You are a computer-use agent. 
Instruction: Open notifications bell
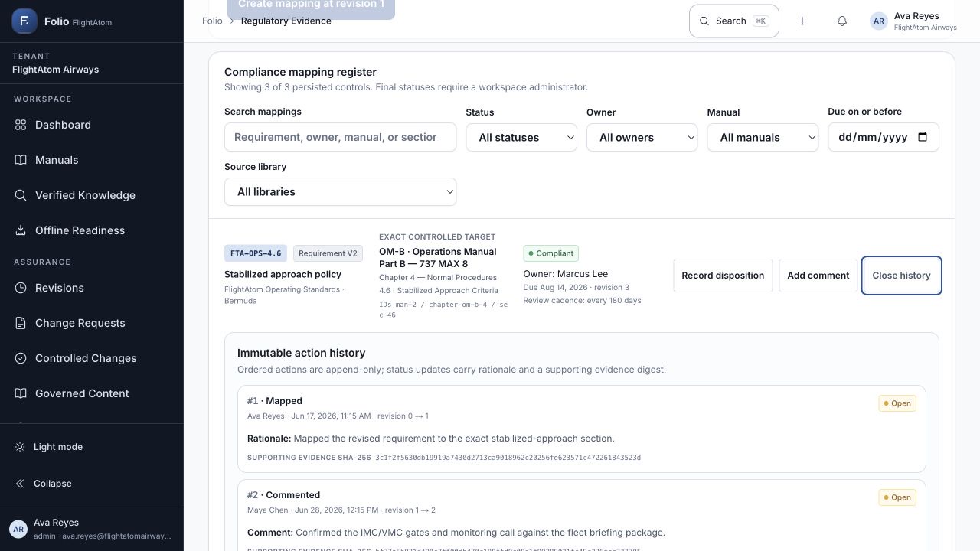[x=842, y=21]
